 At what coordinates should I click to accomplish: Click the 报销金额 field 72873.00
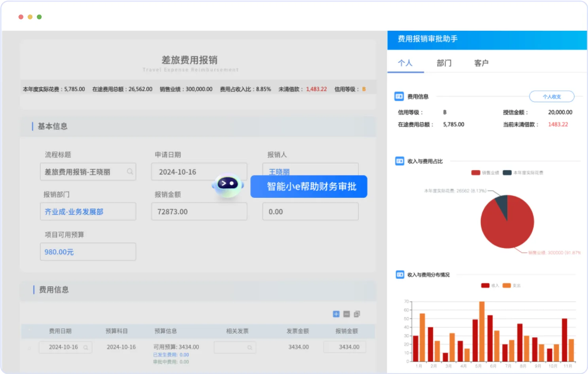coord(199,212)
